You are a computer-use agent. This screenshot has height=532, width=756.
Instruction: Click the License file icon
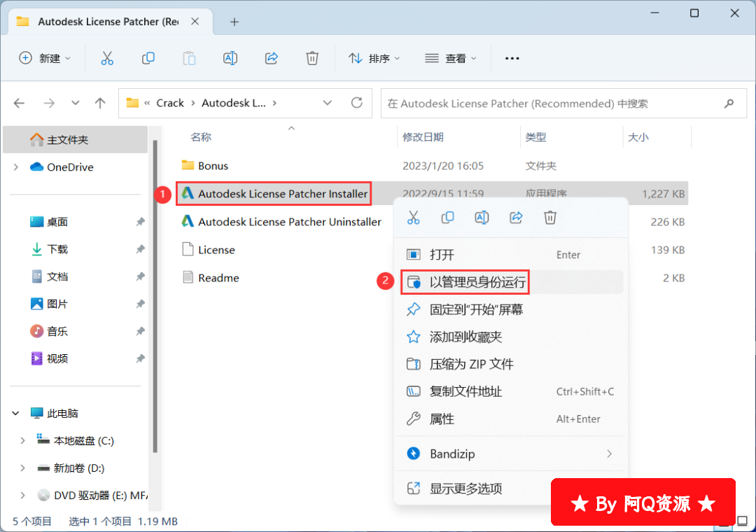(188, 249)
